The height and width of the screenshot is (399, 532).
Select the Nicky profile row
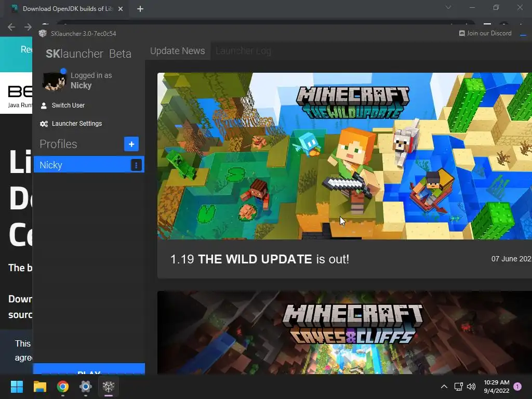coord(89,165)
